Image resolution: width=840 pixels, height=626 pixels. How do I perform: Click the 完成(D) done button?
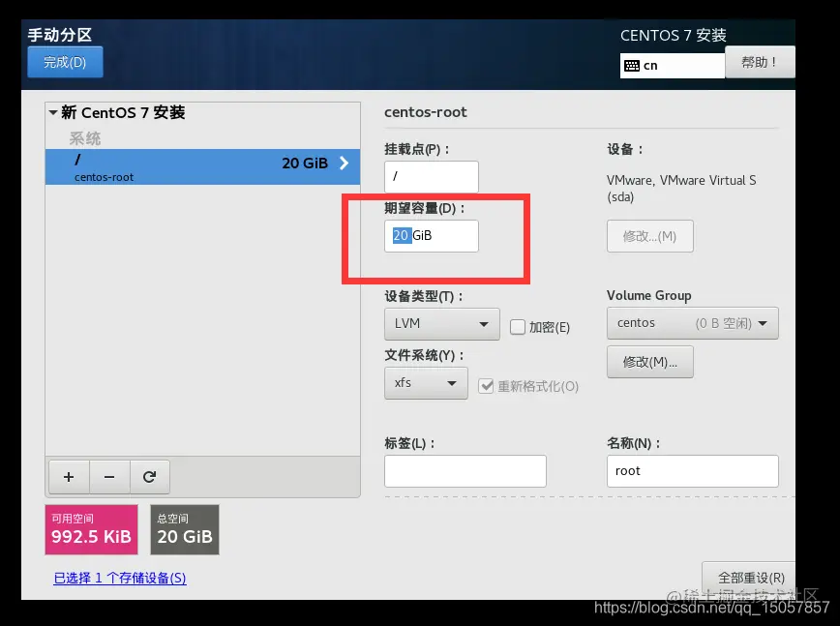point(65,62)
